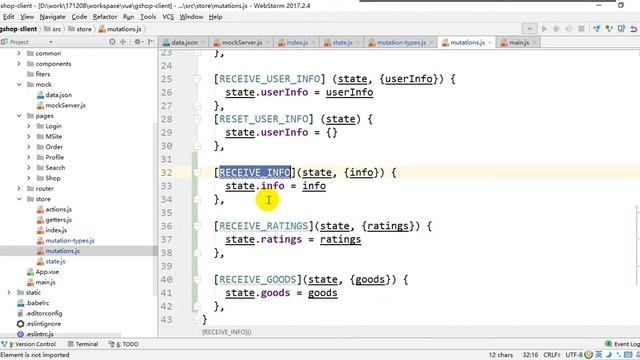Hide the Project tool window
Image resolution: width=640 pixels, height=360 pixels.
(x=151, y=42)
